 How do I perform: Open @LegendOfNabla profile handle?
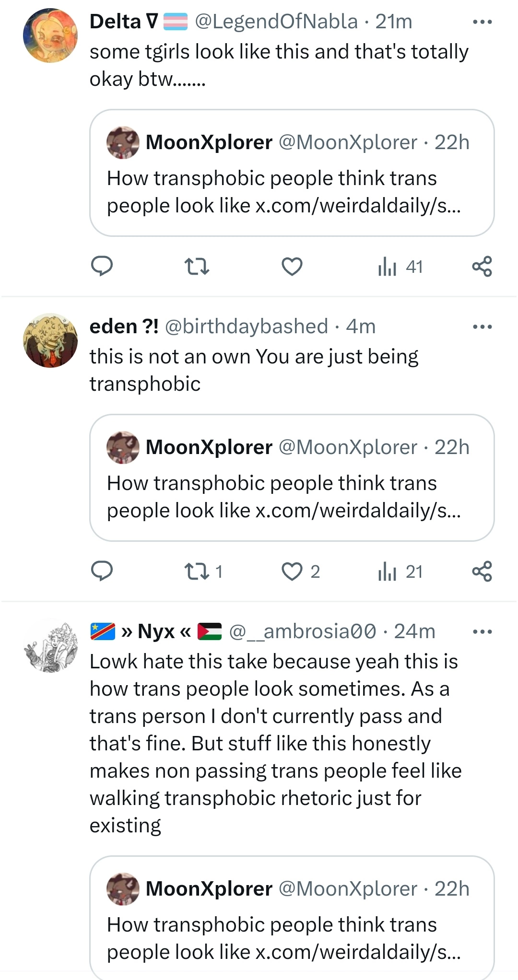(x=276, y=22)
